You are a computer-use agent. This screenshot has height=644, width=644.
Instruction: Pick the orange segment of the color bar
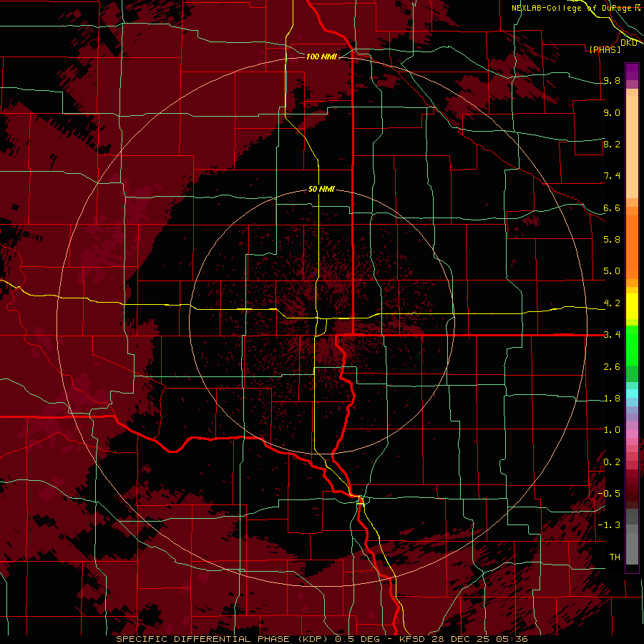tap(632, 246)
